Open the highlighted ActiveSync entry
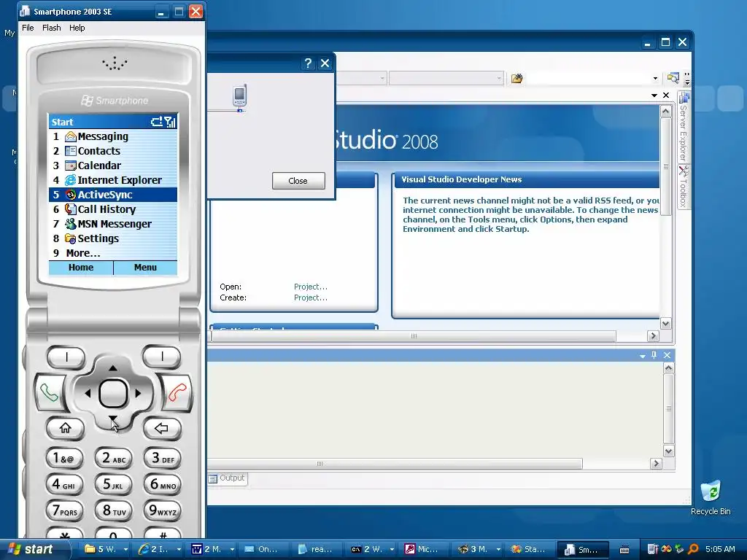747x560 pixels. [113, 195]
